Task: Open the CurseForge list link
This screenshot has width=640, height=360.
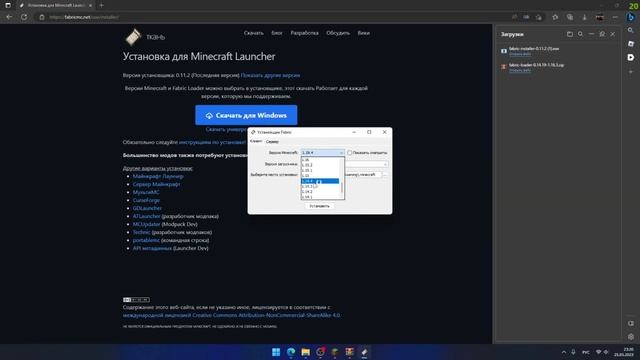Action: point(146,200)
